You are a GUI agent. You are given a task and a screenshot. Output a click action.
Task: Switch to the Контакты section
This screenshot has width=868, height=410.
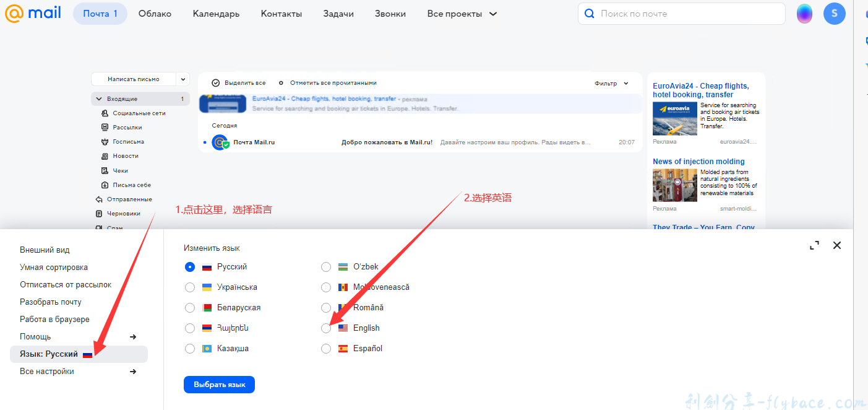281,13
